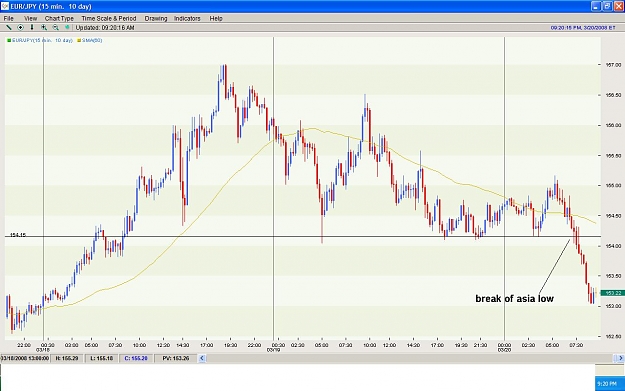The height and width of the screenshot is (391, 625).
Task: Activate the crosshair target tool
Action: (x=20, y=28)
